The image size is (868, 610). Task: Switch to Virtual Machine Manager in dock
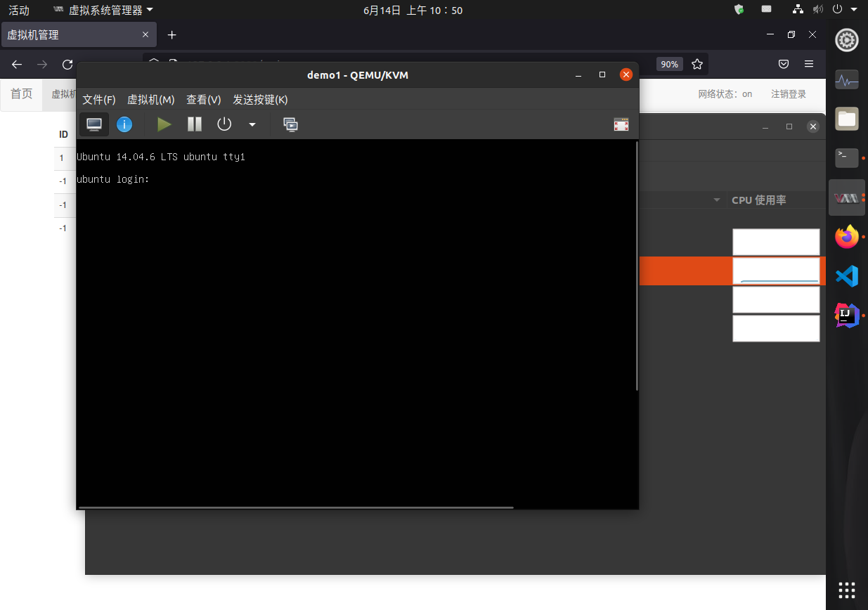[x=846, y=197]
